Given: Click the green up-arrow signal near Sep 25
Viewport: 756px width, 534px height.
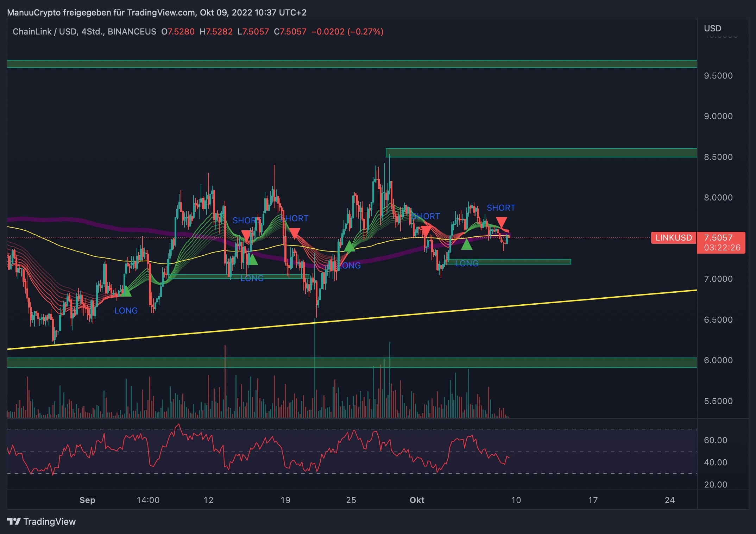Looking at the screenshot, I should [349, 246].
